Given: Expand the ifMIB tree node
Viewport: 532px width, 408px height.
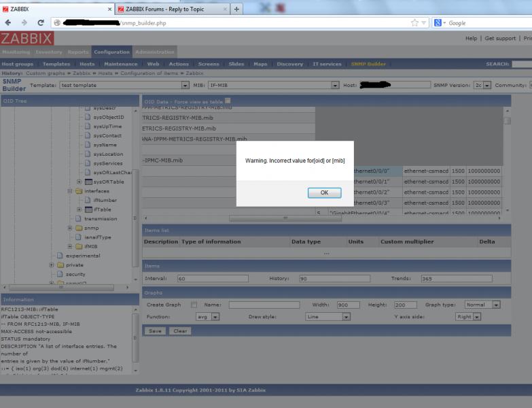Looking at the screenshot, I should pos(69,246).
